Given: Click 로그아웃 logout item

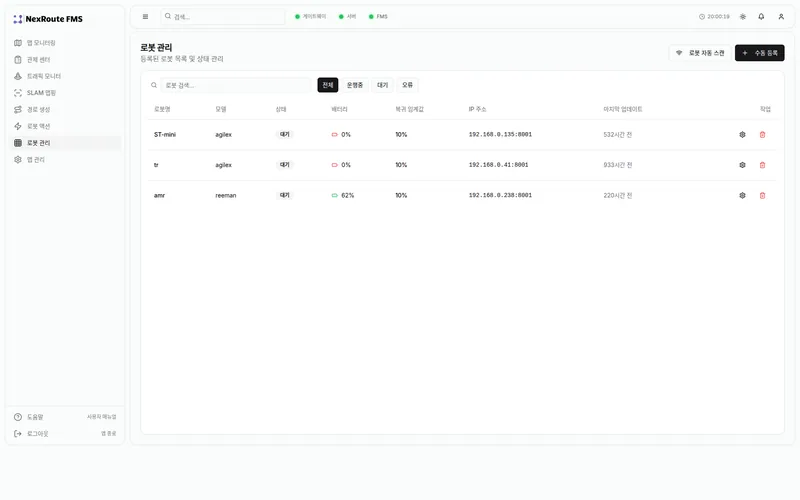Looking at the screenshot, I should tap(65, 434).
